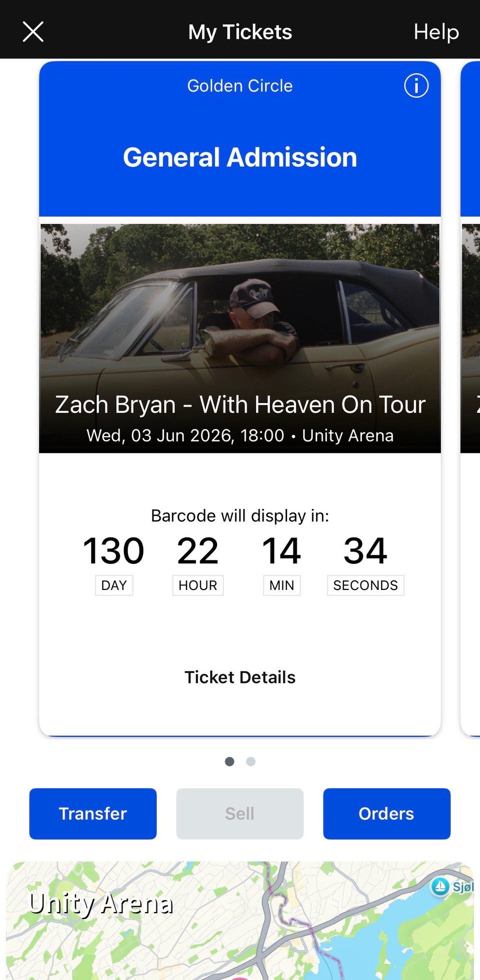The height and width of the screenshot is (980, 480).
Task: Open the Help page
Action: pyautogui.click(x=436, y=32)
